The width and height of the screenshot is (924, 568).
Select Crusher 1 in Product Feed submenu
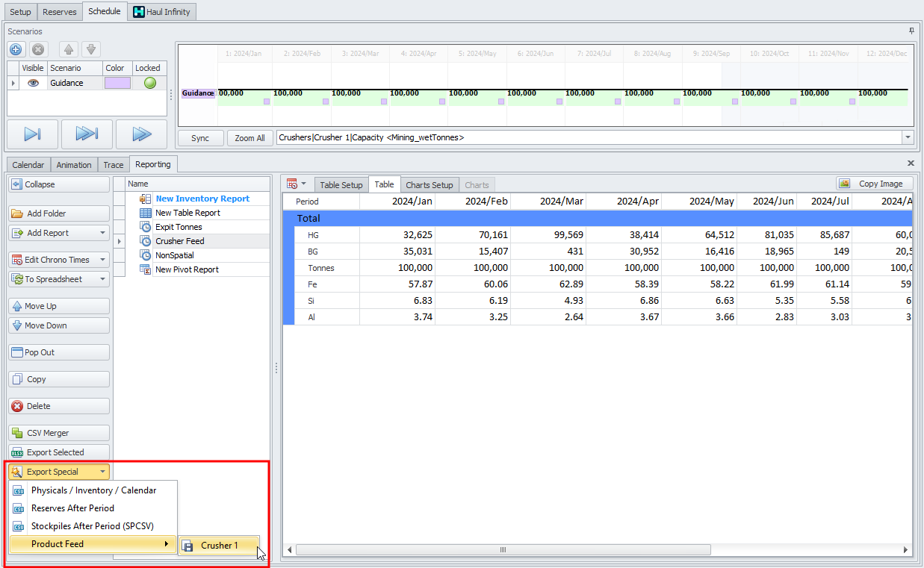pyautogui.click(x=219, y=546)
